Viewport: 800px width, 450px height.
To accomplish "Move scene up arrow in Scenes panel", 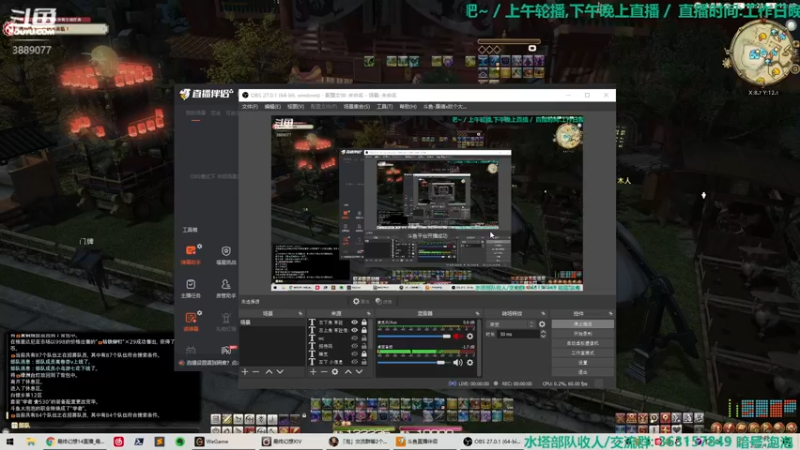I will [269, 371].
